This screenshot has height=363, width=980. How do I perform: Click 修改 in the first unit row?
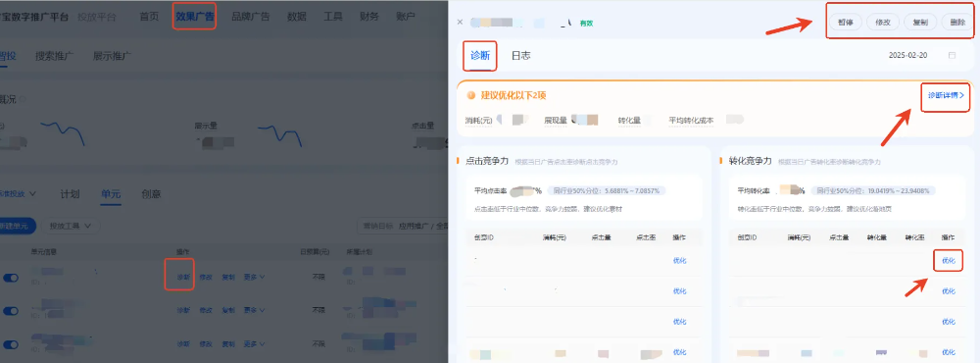(206, 277)
